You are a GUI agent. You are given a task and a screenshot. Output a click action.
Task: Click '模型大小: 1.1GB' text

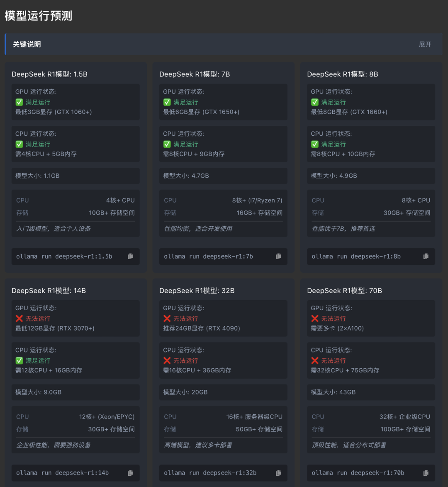click(37, 176)
